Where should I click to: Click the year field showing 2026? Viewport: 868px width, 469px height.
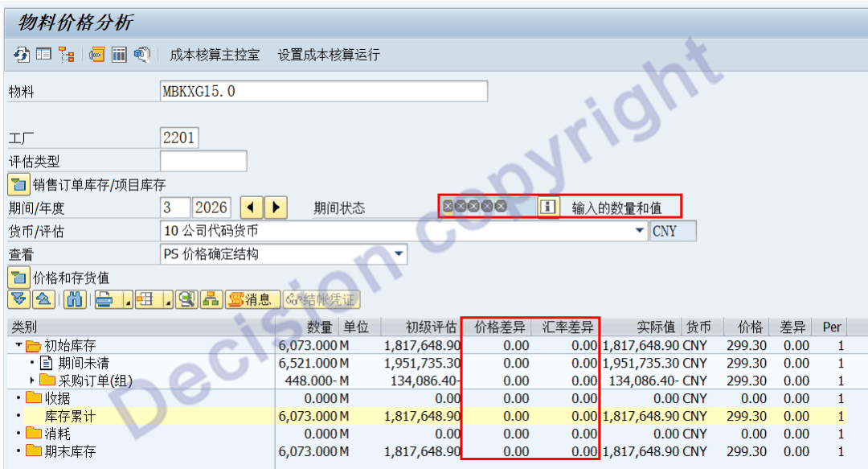pos(211,208)
